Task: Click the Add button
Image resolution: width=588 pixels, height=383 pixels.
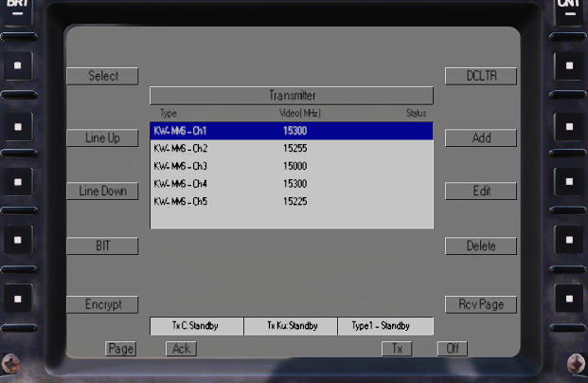Action: 481,137
